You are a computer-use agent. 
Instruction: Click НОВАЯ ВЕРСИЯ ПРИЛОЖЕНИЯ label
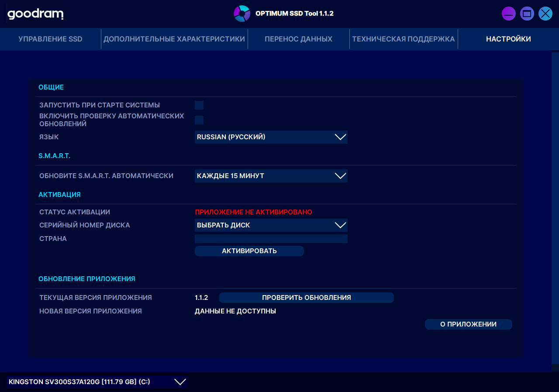(90, 311)
